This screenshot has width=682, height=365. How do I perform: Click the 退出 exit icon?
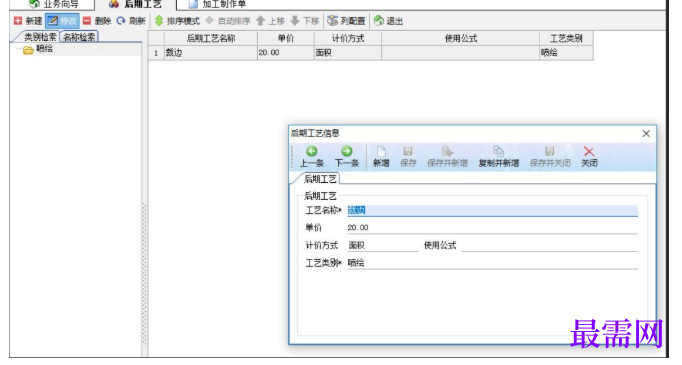coord(379,20)
